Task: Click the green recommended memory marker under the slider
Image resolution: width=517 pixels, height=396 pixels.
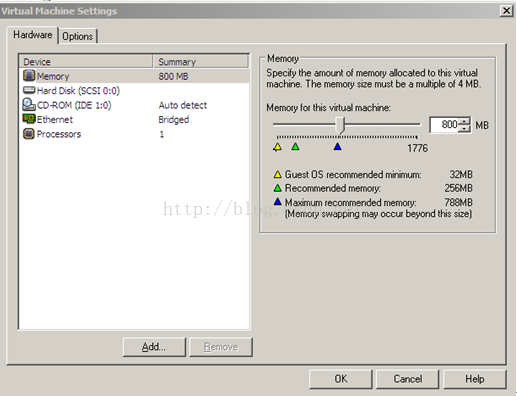Action: [x=295, y=147]
